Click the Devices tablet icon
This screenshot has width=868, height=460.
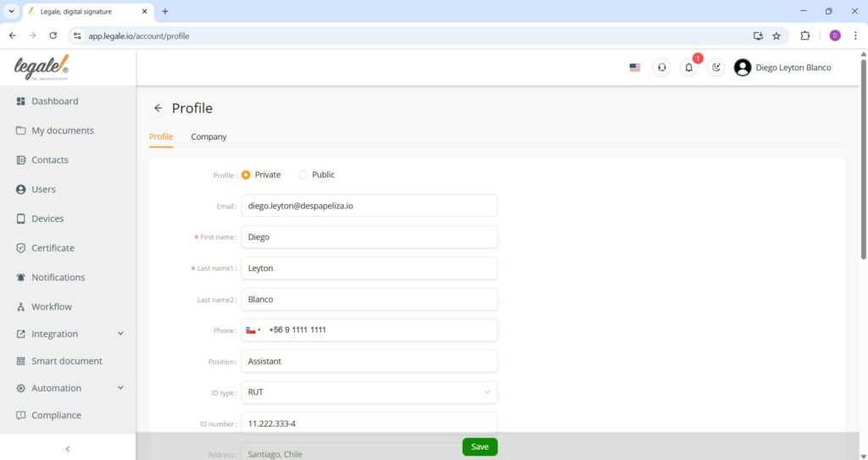tap(20, 219)
